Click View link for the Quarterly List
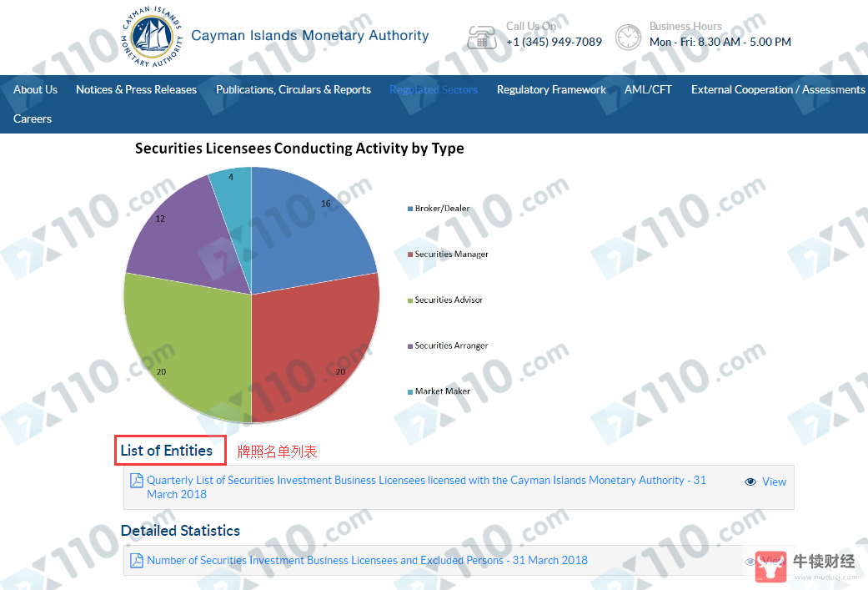This screenshot has width=868, height=590. click(x=774, y=482)
